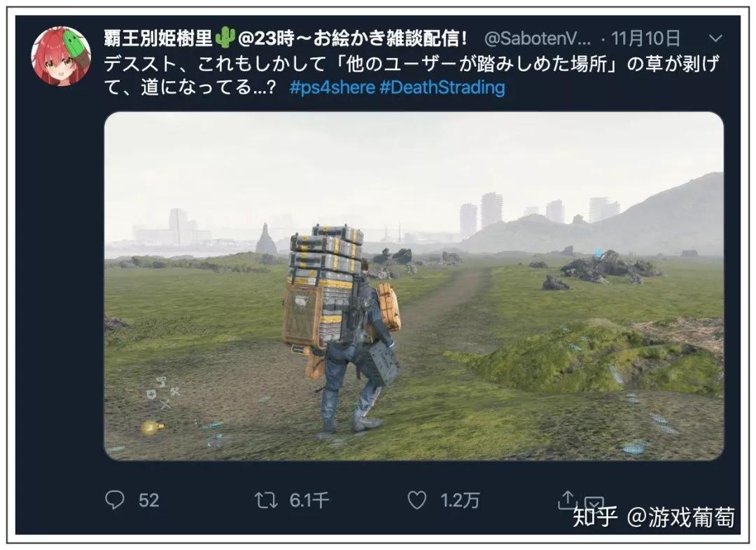Click the cactus emoji in display name
Viewport: 756px width, 550px height.
pyautogui.click(x=225, y=38)
